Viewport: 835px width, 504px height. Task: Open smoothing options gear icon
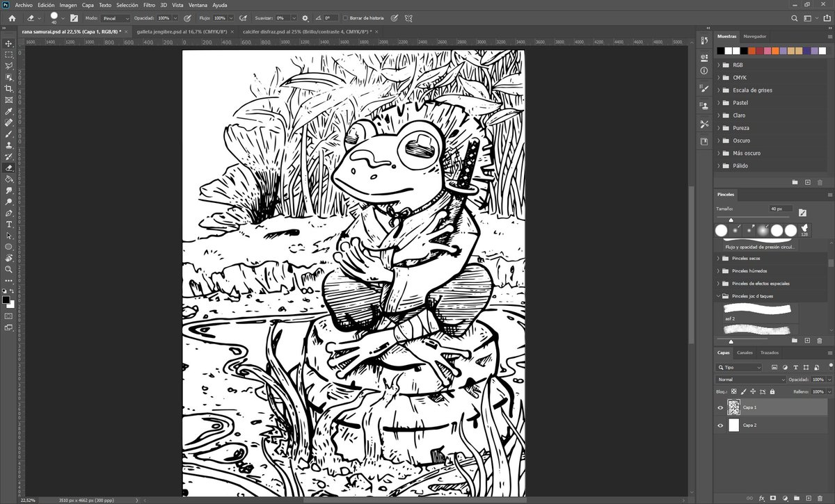pyautogui.click(x=305, y=17)
